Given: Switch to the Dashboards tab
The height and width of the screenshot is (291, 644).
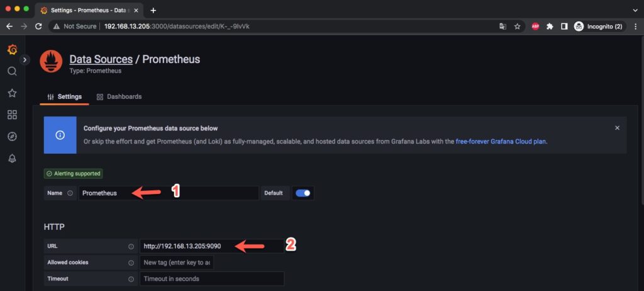Looking at the screenshot, I should tap(119, 97).
